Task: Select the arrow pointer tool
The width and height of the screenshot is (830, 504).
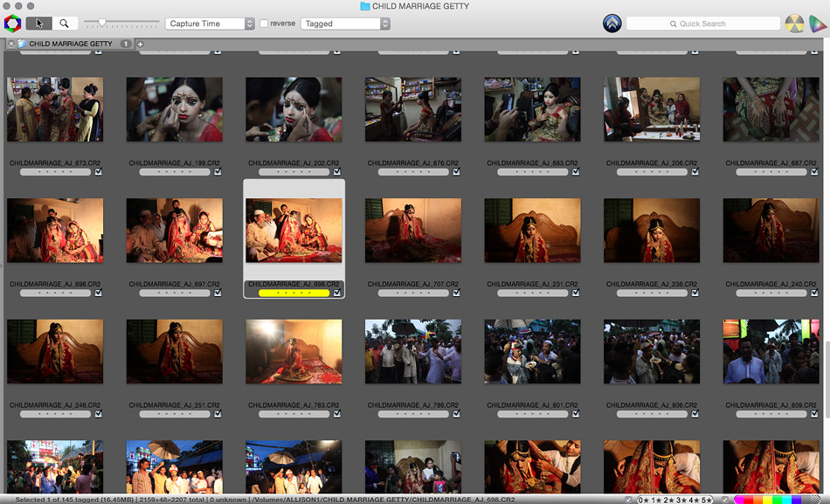Action: (x=38, y=24)
